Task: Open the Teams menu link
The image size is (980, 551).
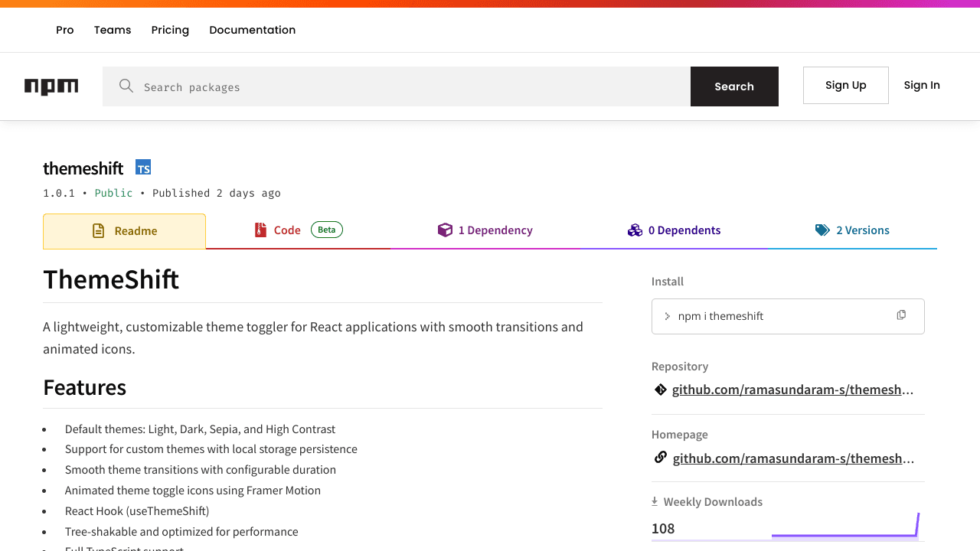Action: pyautogui.click(x=113, y=30)
